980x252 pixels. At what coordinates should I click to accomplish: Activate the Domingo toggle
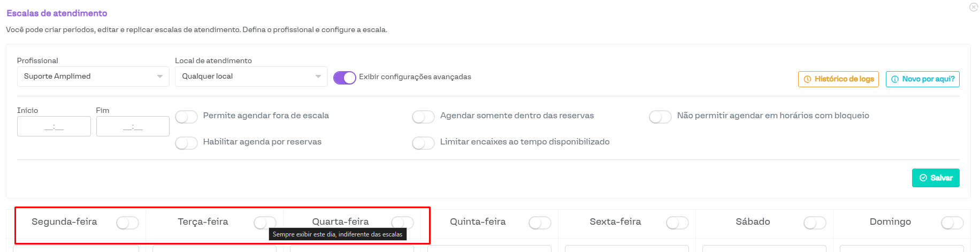click(952, 223)
